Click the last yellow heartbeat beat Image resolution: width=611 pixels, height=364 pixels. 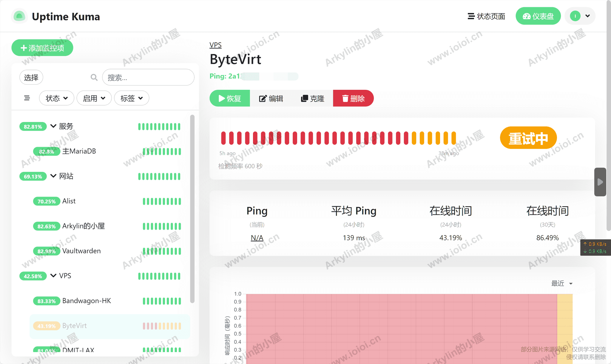[x=453, y=138]
